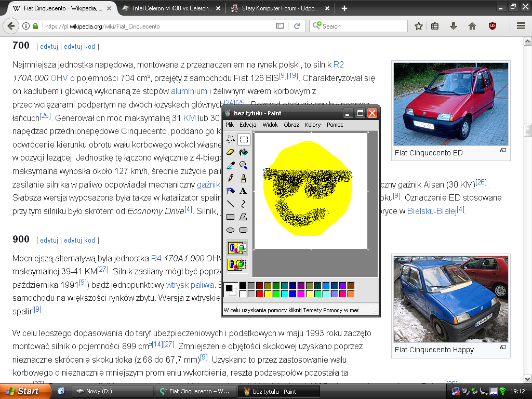Switch to Stary Komputer Forum tab
Screen dimensions: 532x399
[280, 8]
